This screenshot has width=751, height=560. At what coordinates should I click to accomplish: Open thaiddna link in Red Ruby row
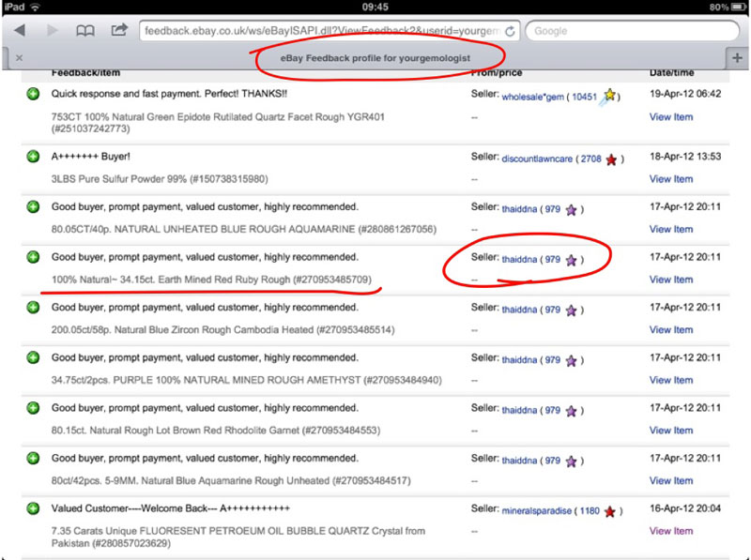pos(519,260)
